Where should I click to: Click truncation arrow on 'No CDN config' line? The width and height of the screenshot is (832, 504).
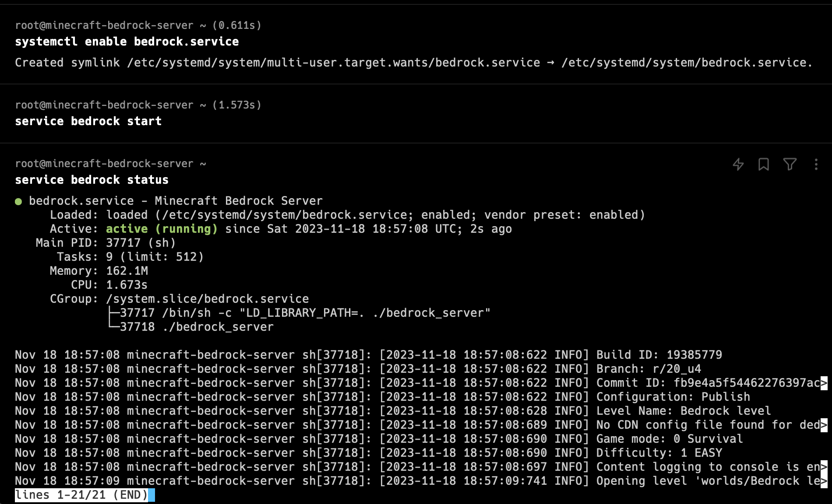pyautogui.click(x=824, y=425)
